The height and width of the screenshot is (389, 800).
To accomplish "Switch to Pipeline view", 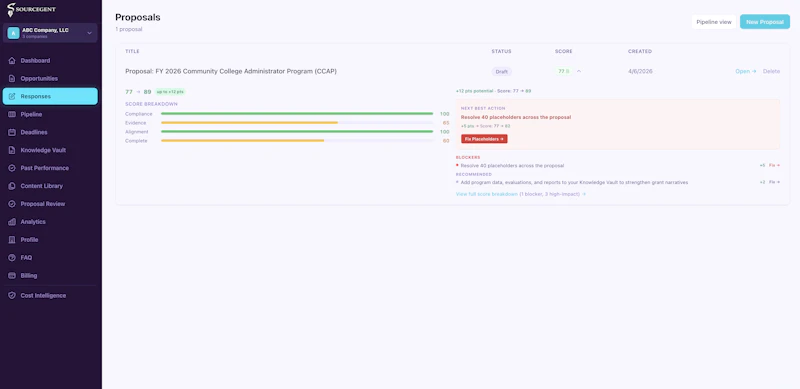I will pos(714,22).
